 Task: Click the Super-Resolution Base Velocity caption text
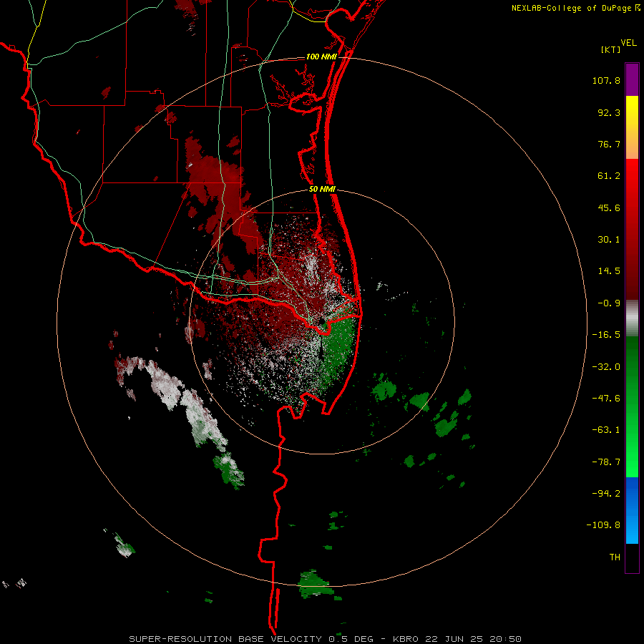[x=325, y=639]
